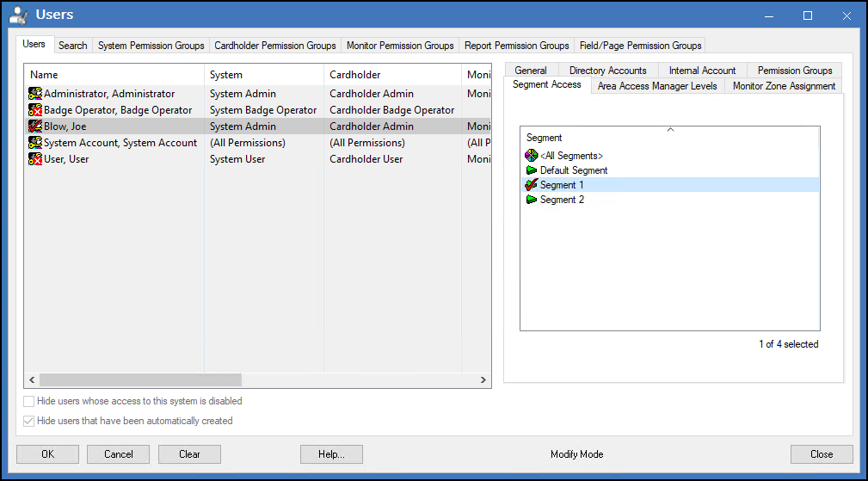Screen dimensions: 868x481
Task: Select the Users tab
Action: (34, 44)
